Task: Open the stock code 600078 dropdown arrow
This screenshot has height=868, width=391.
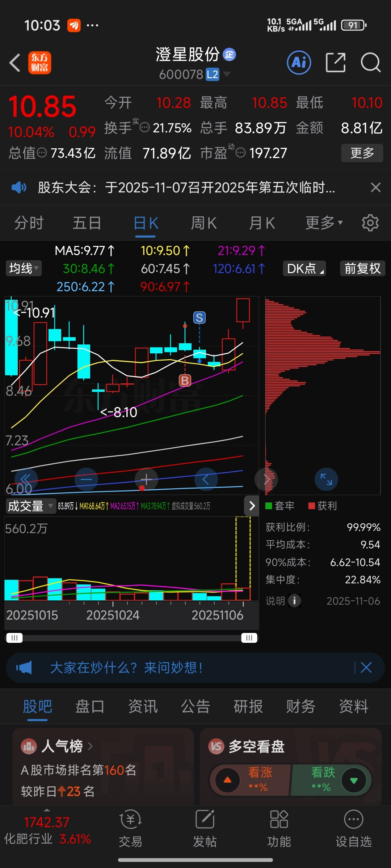Action: 227,74
